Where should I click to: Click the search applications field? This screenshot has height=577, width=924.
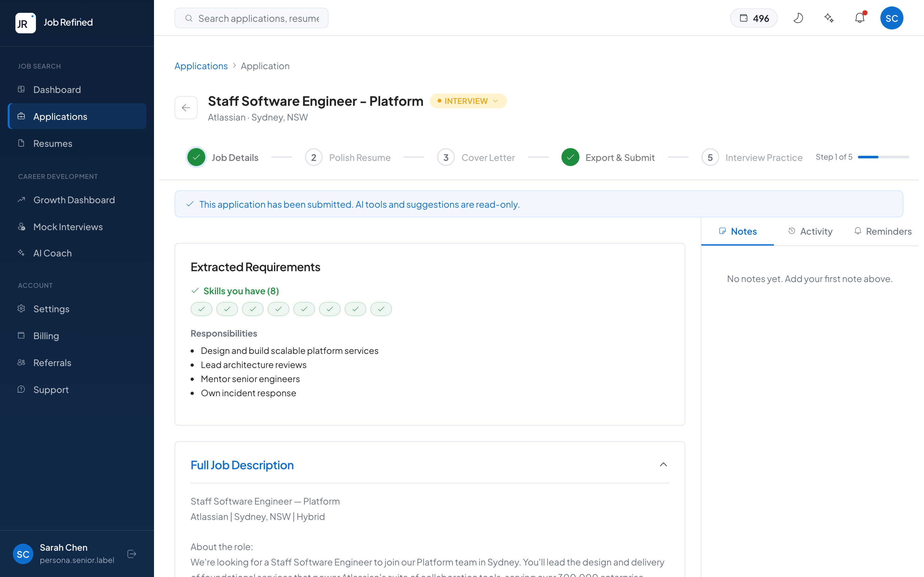point(251,18)
